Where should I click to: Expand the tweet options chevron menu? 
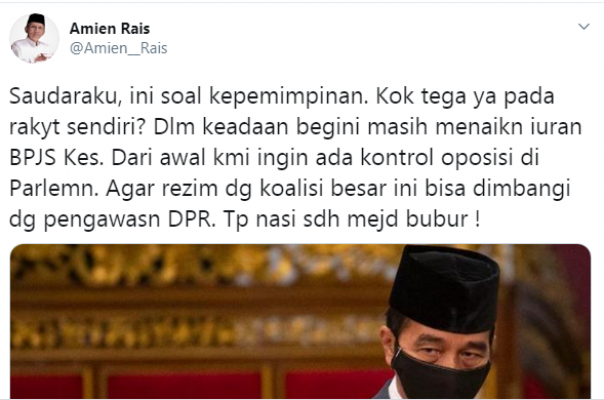point(584,27)
